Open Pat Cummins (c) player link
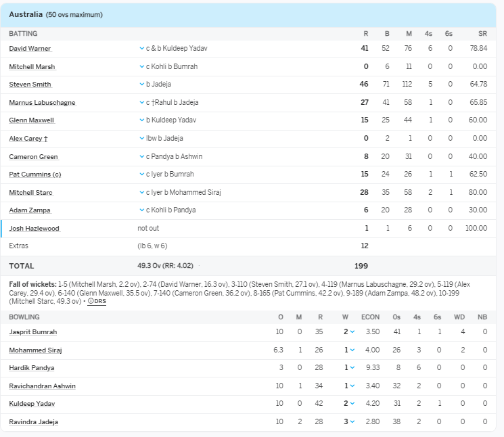The image size is (504, 437). 34,175
